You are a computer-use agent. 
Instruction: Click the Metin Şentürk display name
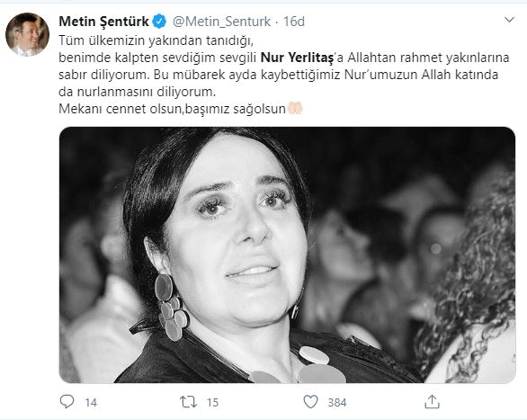[x=103, y=22]
